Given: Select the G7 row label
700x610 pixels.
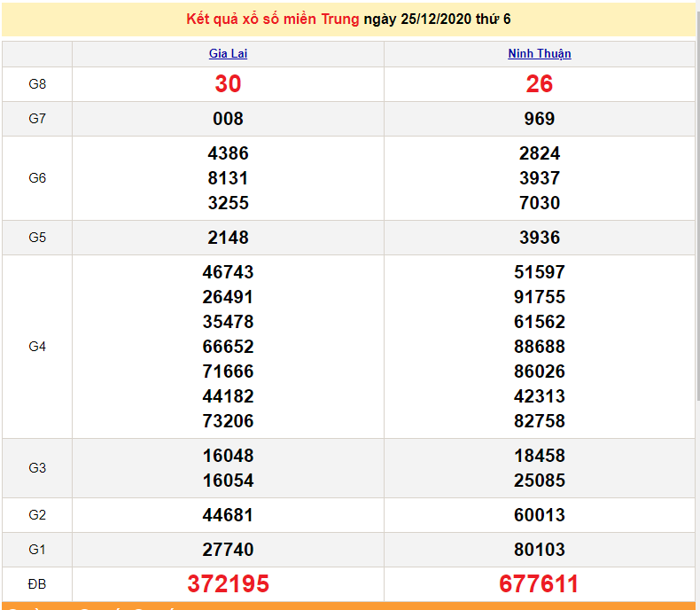Looking at the screenshot, I should point(37,119).
